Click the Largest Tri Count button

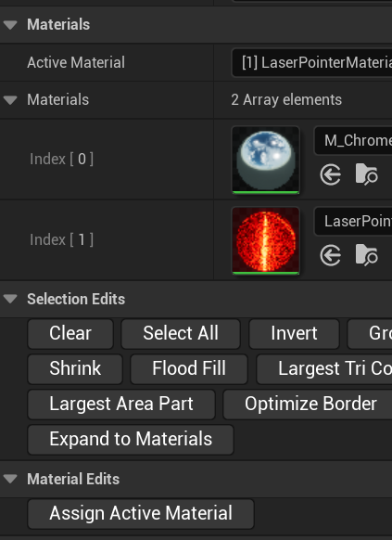pyautogui.click(x=324, y=369)
